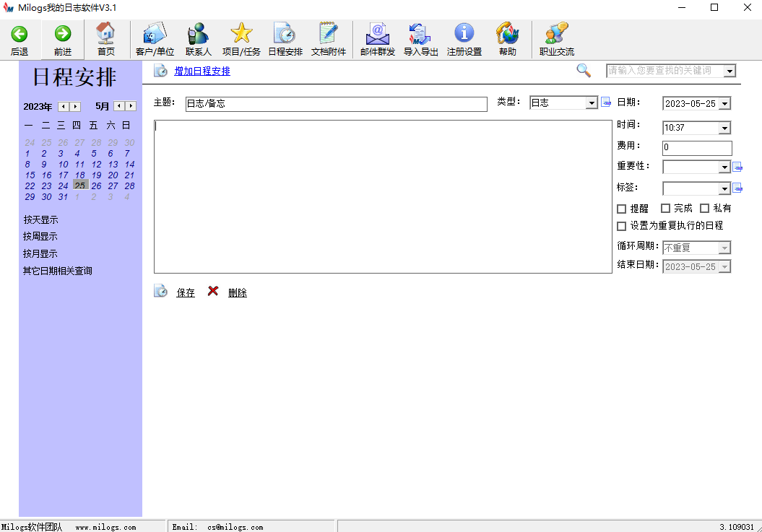This screenshot has height=532, width=762.
Task: Go to previous month with left arrow
Action: [x=120, y=106]
